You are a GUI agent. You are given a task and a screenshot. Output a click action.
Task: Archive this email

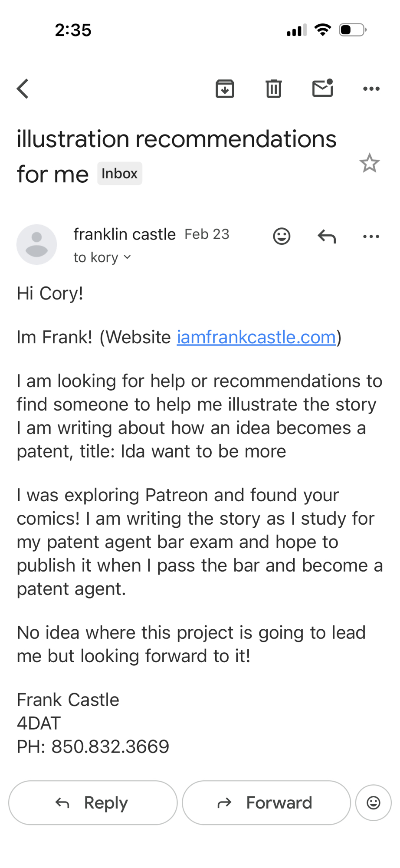pos(225,89)
